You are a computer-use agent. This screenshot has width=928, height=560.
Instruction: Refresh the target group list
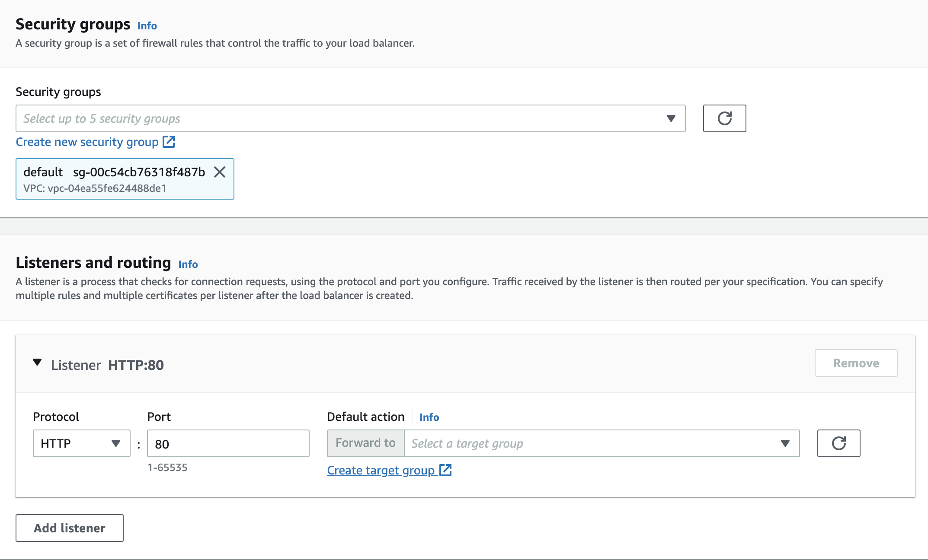pyautogui.click(x=838, y=443)
